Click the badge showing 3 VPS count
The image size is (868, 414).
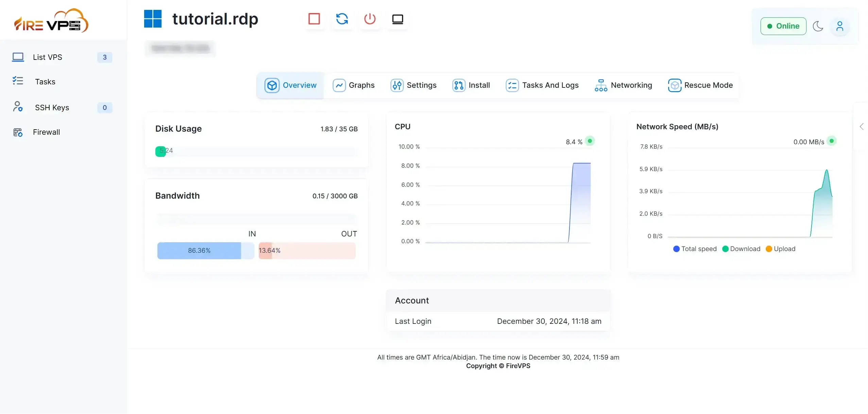[x=104, y=57]
